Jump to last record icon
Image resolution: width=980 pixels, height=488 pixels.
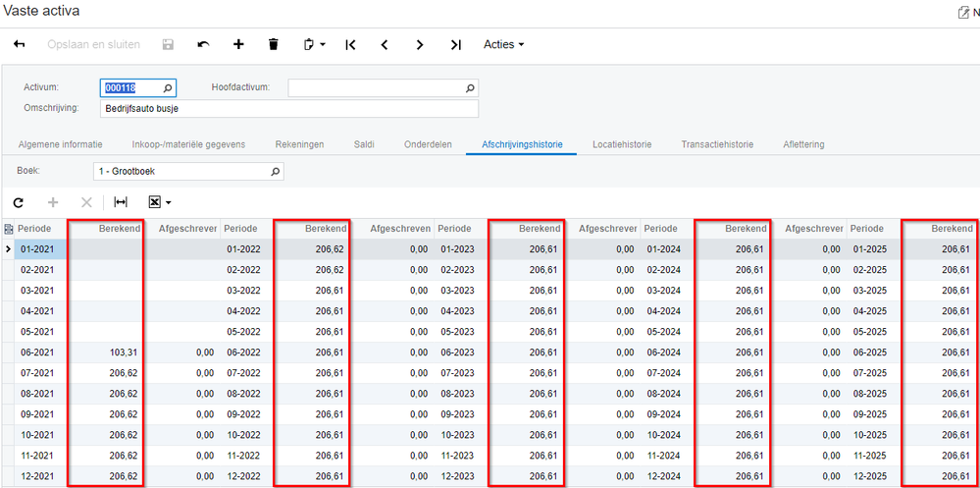[x=455, y=44]
